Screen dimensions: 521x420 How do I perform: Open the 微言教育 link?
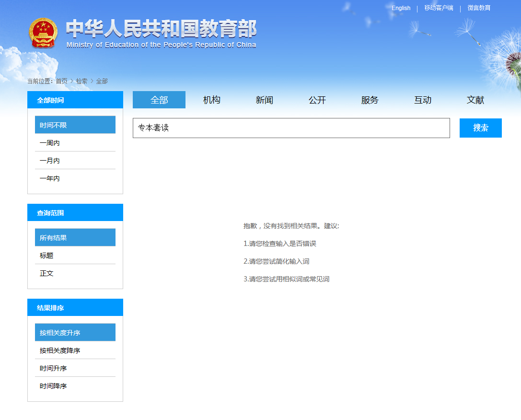pyautogui.click(x=479, y=8)
